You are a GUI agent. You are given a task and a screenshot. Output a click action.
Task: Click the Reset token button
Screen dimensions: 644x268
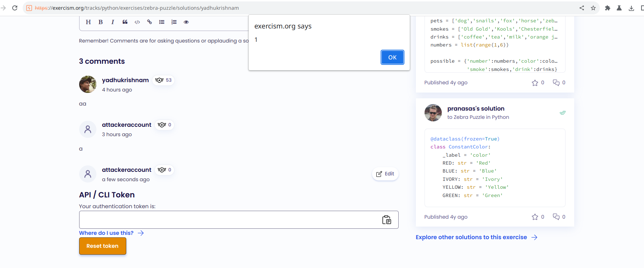(x=103, y=246)
